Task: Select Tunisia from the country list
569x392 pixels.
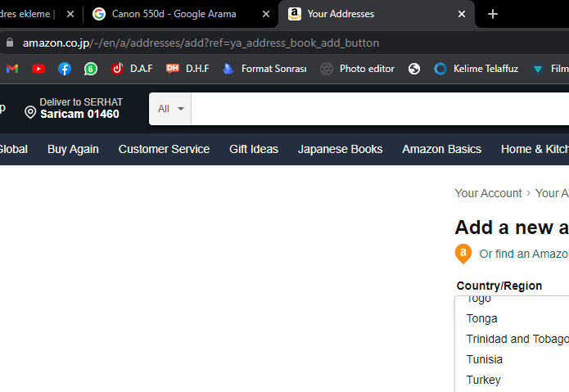Action: 485,359
